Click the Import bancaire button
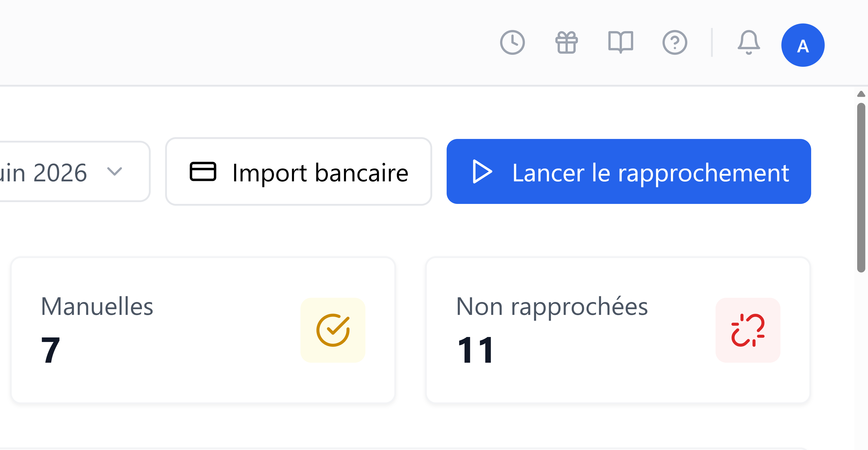This screenshot has height=450, width=868. click(298, 171)
